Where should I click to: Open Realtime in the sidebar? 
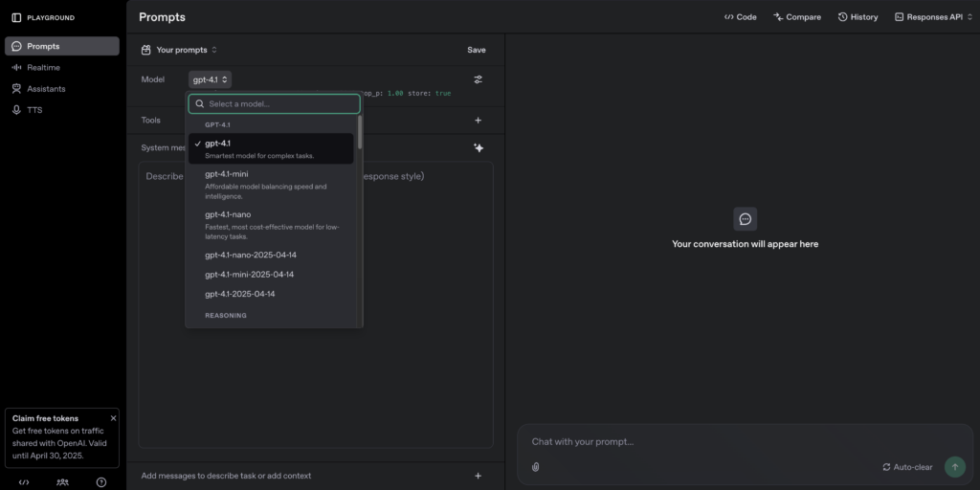click(x=62, y=68)
